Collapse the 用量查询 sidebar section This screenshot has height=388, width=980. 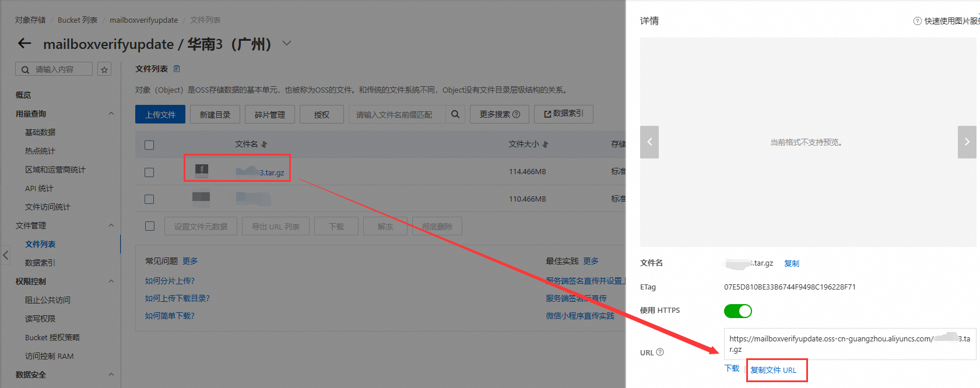(111, 114)
